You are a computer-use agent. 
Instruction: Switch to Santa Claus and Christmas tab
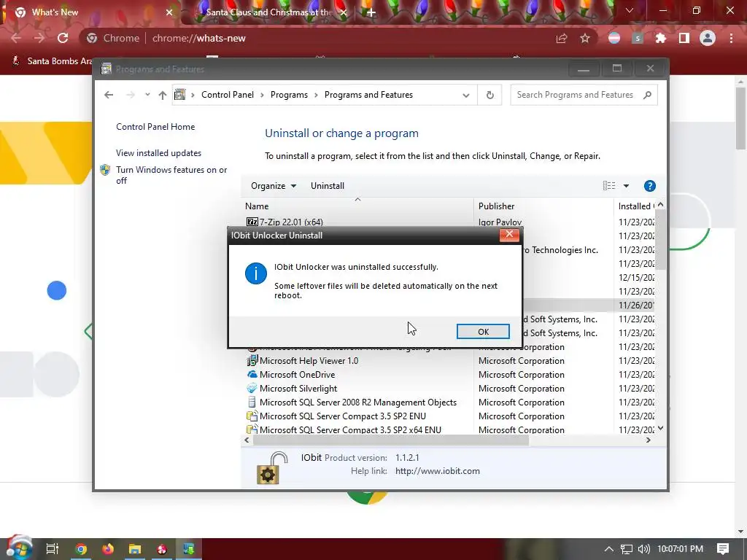[269, 12]
